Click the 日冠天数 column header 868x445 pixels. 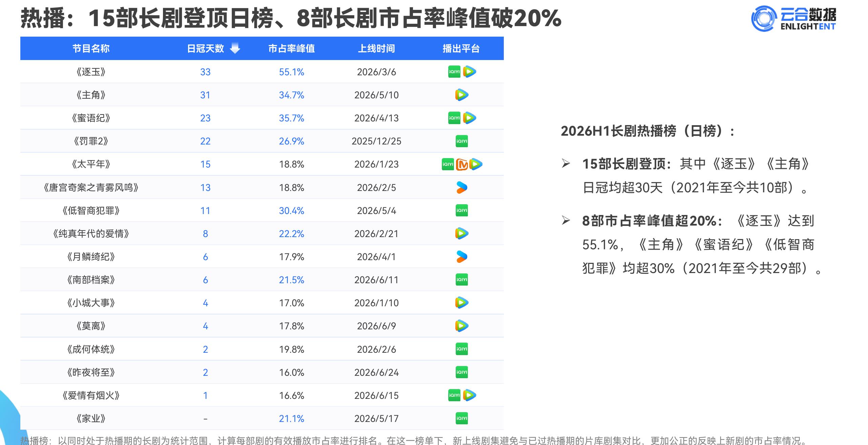click(x=205, y=49)
